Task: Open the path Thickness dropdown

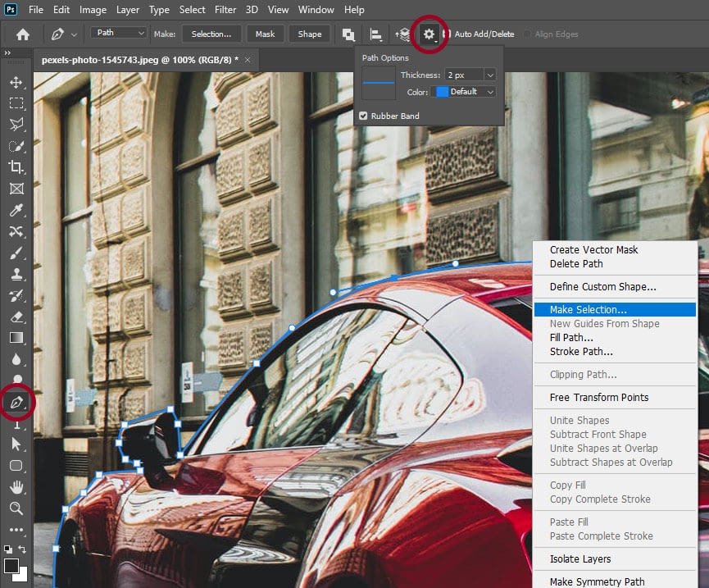Action: tap(490, 74)
